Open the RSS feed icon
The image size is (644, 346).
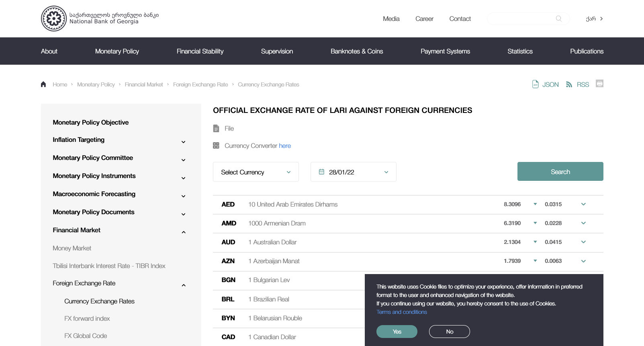tap(569, 84)
